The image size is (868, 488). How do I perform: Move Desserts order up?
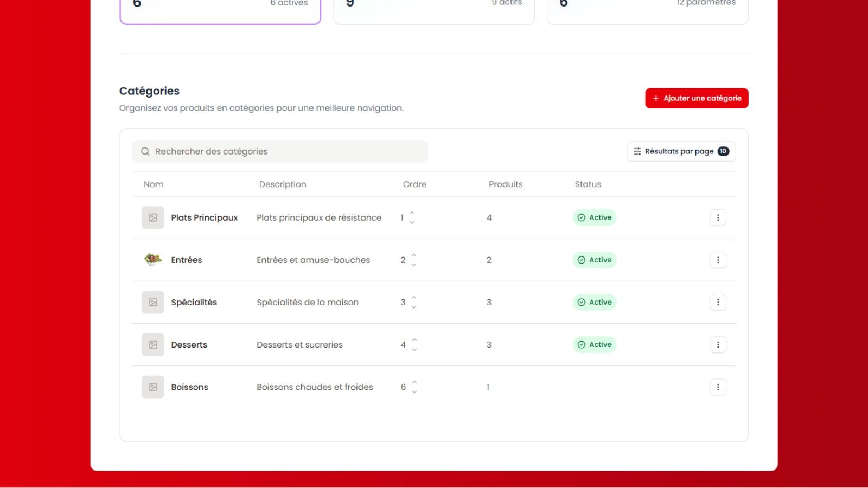414,339
